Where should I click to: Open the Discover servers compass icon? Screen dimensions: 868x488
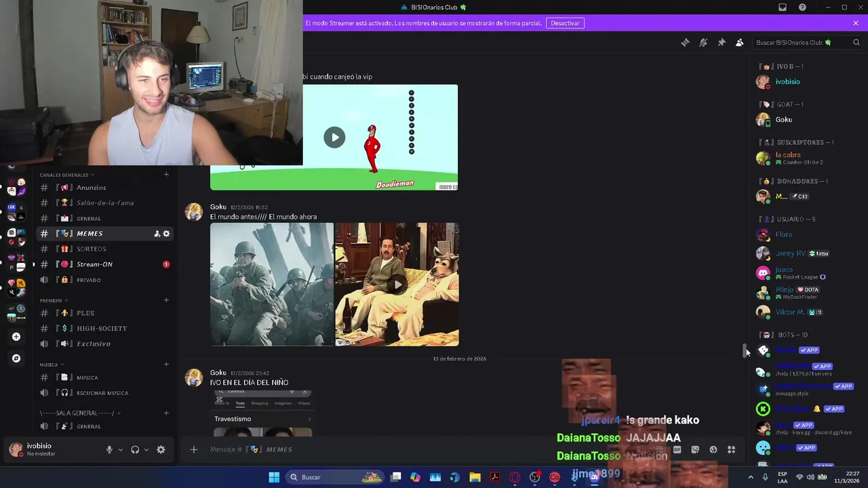16,358
